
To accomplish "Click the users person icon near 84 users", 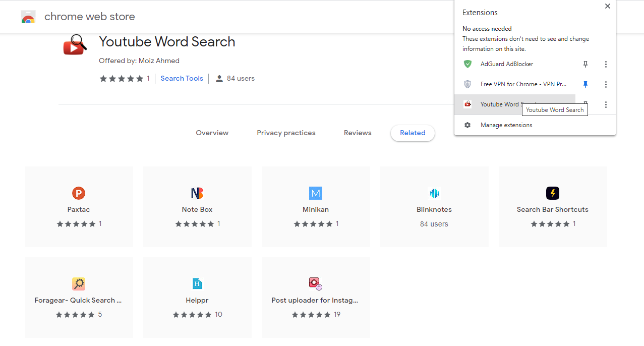I will pos(219,79).
